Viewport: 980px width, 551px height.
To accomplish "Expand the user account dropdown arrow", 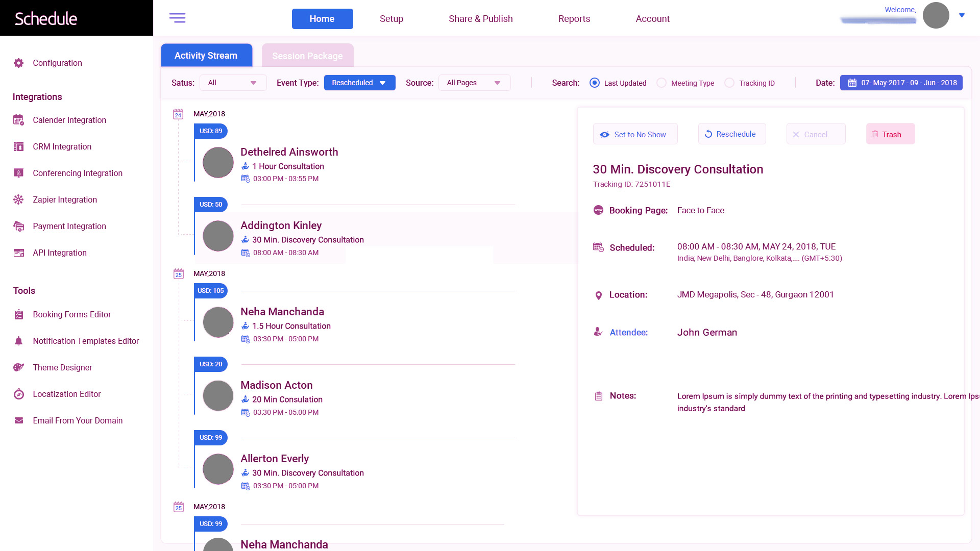I will (x=962, y=15).
